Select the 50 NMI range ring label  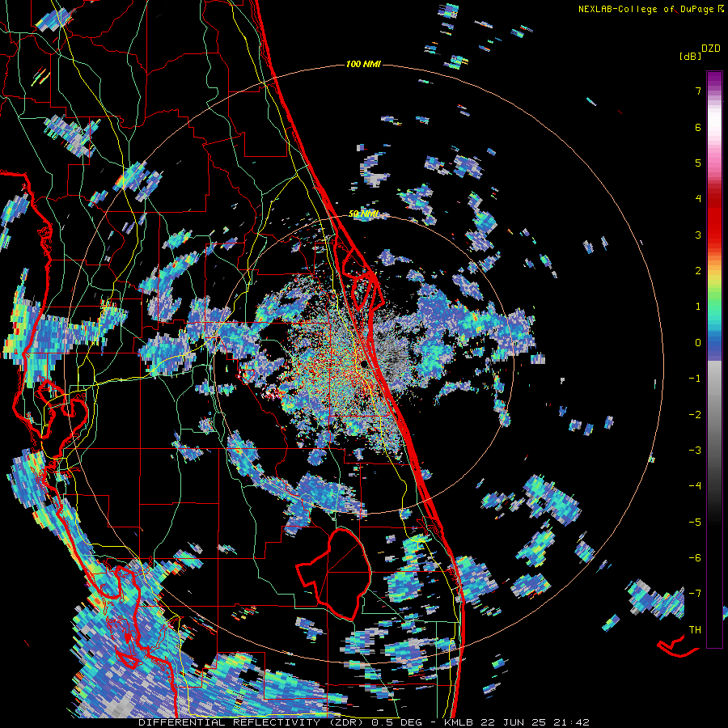tap(363, 214)
